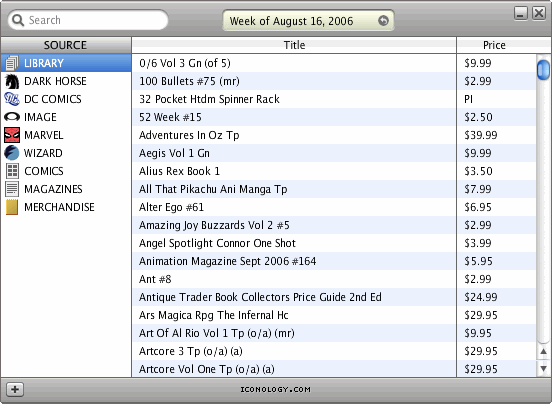
Task: Click the Wizard logo icon
Action: (12, 153)
